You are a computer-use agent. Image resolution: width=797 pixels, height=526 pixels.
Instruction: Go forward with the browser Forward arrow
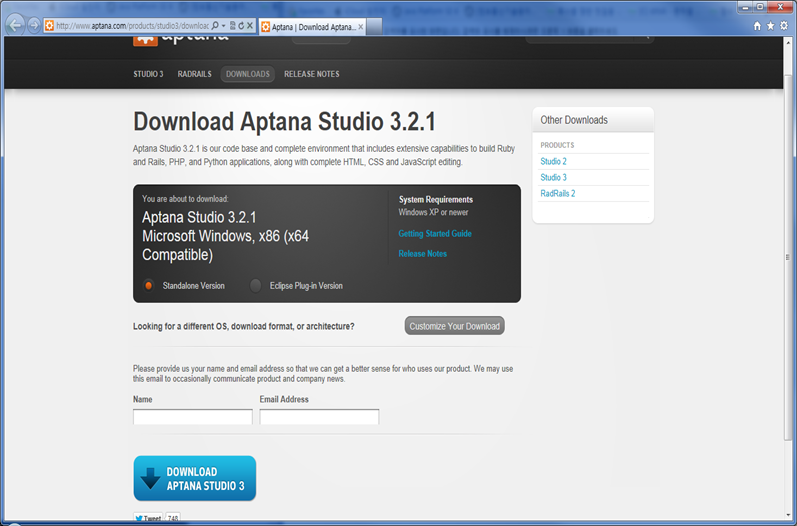coord(34,25)
